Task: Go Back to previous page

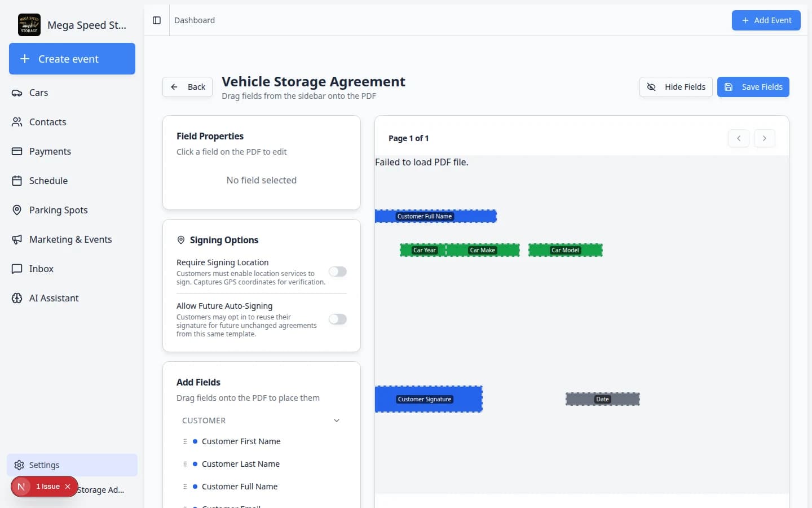Action: 188,87
